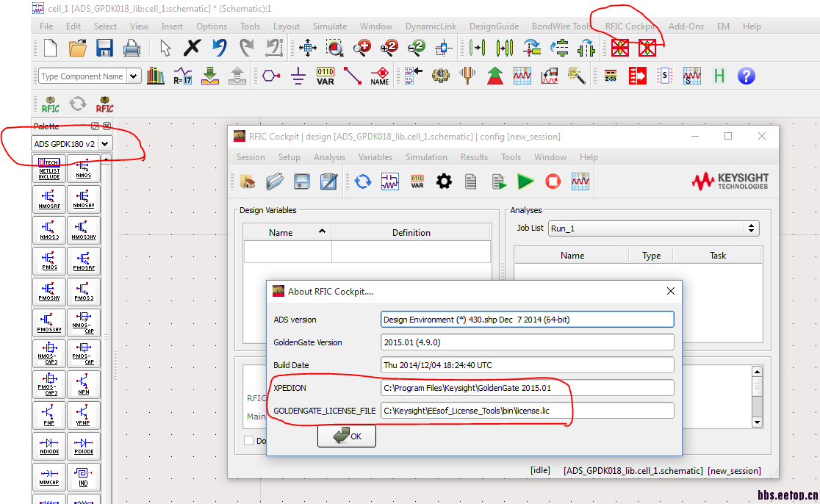820x504 pixels.
Task: Click the GOLDENGATE_LICENSE_FILE path field
Action: tap(527, 411)
